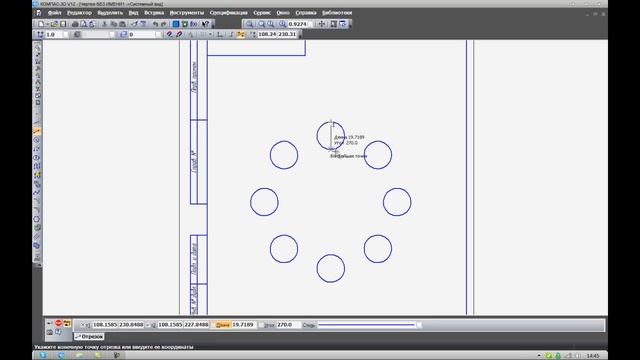Image resolution: width=640 pixels, height=360 pixels.
Task: Redo the undone action
Action: coord(164,24)
